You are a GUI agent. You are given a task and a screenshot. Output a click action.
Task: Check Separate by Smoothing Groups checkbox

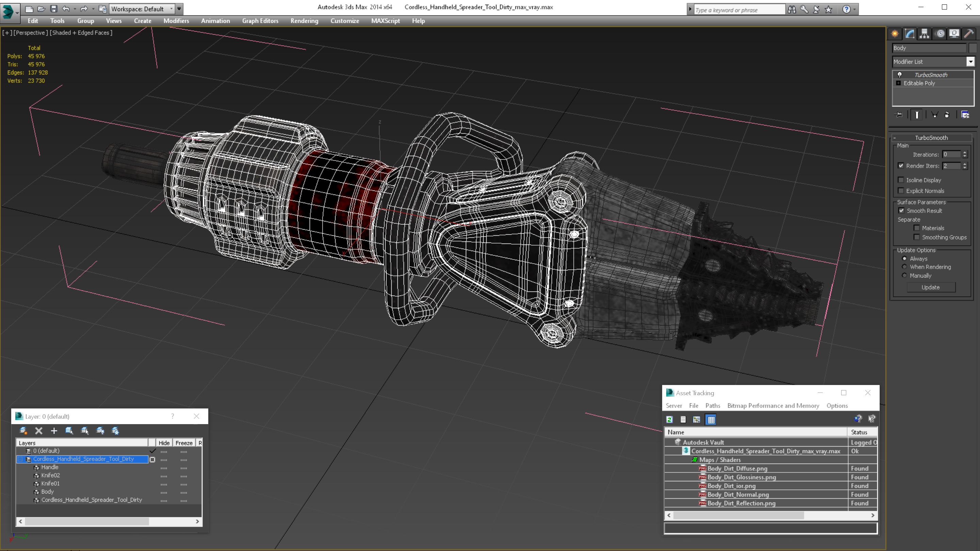(x=916, y=237)
